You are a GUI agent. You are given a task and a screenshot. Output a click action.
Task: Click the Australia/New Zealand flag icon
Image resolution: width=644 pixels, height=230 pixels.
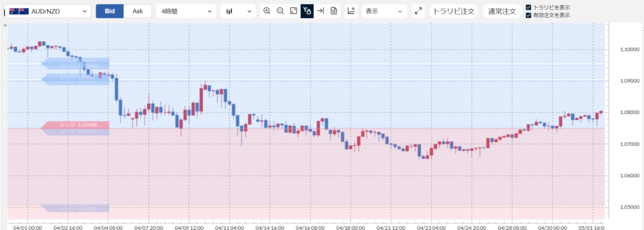tap(19, 11)
